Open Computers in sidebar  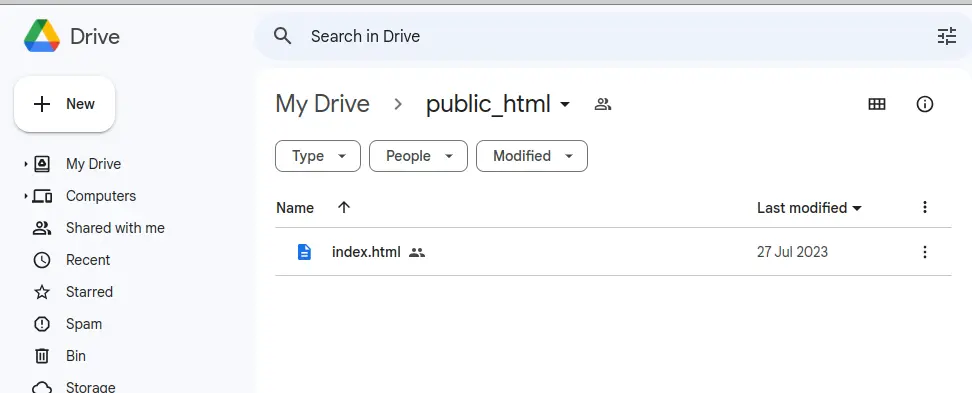100,196
